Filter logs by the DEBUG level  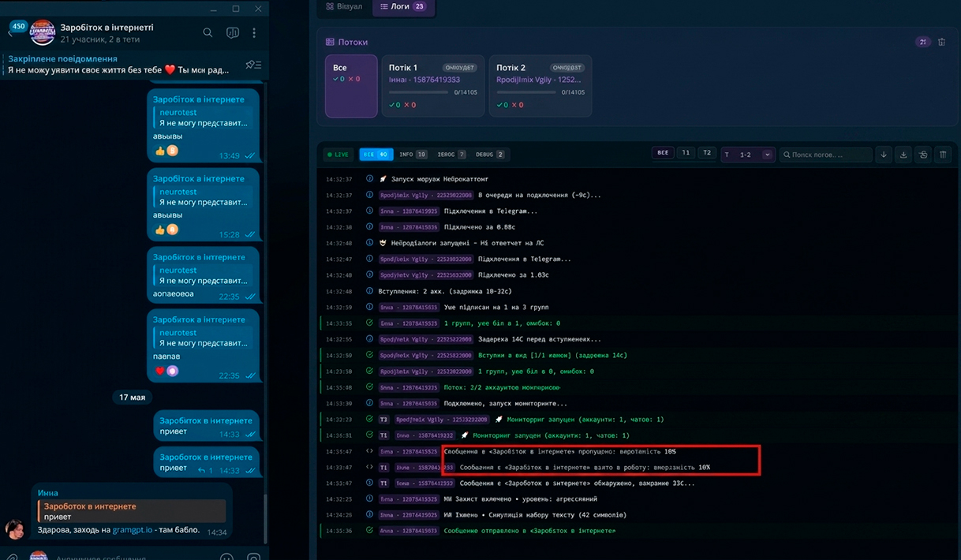coord(490,155)
